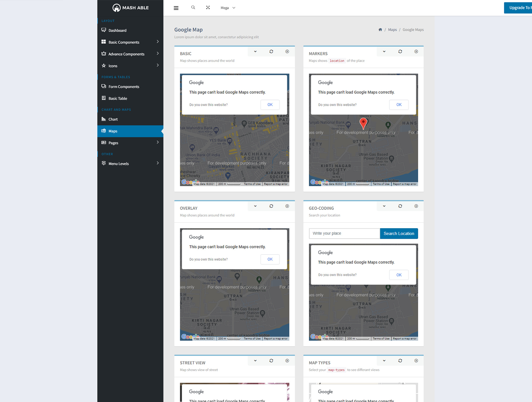The width and height of the screenshot is (532, 402).
Task: Expand Basic Components sidebar menu
Action: tap(130, 42)
